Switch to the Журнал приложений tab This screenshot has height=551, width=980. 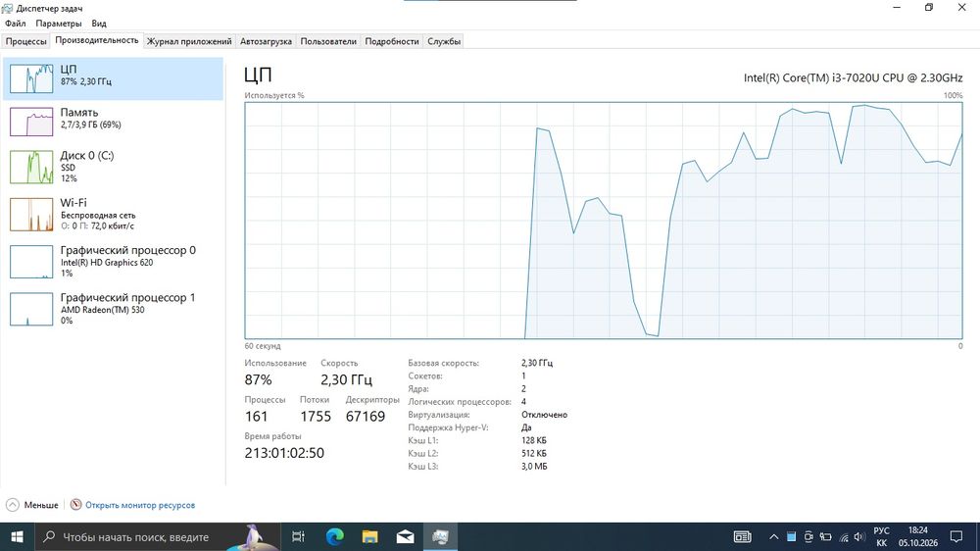tap(189, 41)
